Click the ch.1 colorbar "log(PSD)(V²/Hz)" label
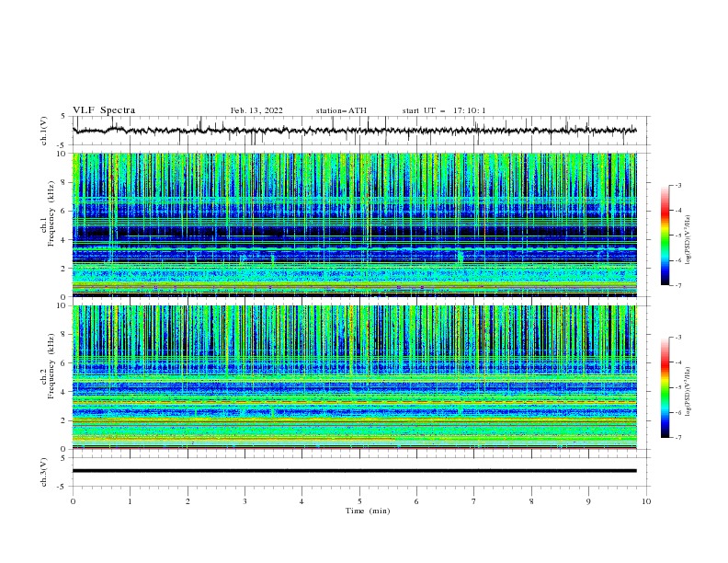The image size is (728, 563). tap(688, 240)
